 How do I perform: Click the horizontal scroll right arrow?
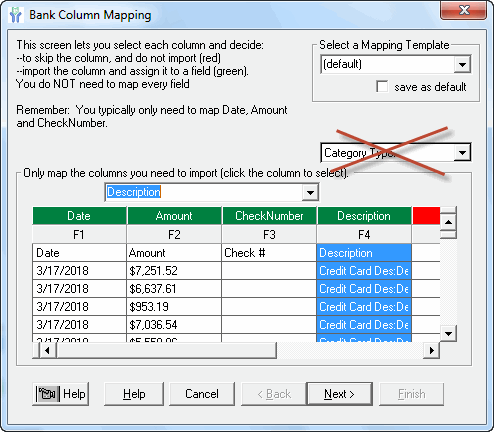coord(432,350)
